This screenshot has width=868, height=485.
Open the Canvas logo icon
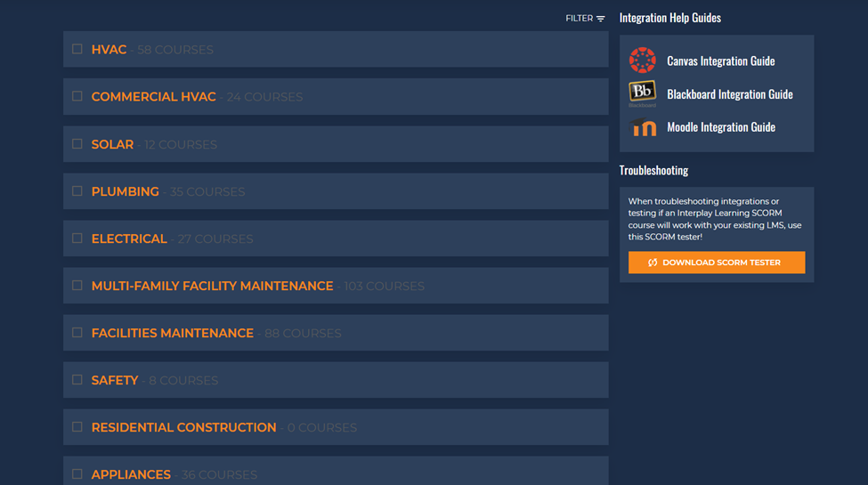(x=642, y=61)
